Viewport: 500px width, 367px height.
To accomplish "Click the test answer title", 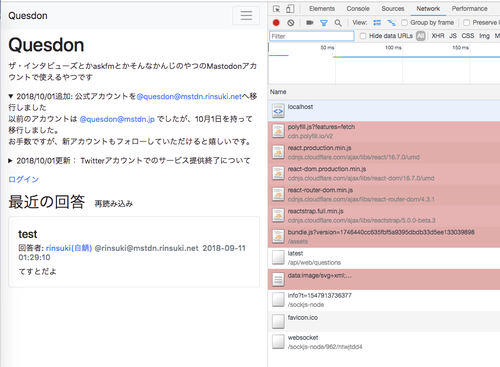I will (28, 234).
